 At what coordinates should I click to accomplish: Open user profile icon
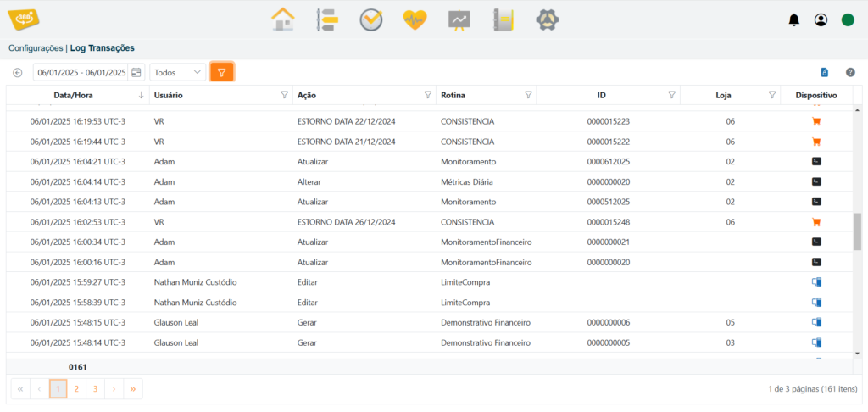pyautogui.click(x=821, y=20)
